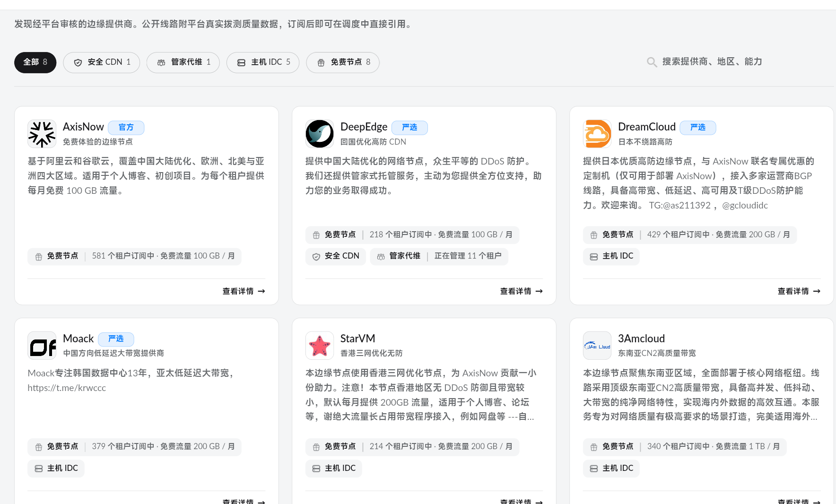Click the 管家代维 team icon in DeepEdge card
This screenshot has width=836, height=504.
381,257
